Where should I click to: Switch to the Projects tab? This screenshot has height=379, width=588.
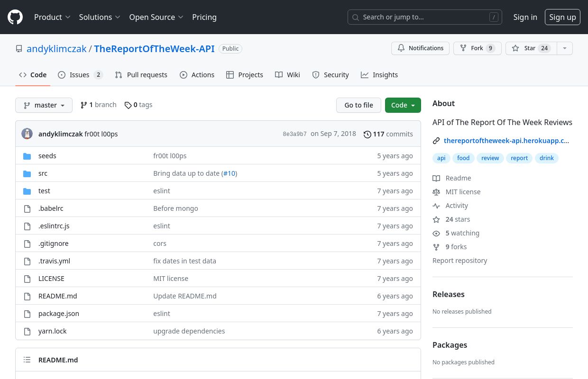[x=245, y=75]
